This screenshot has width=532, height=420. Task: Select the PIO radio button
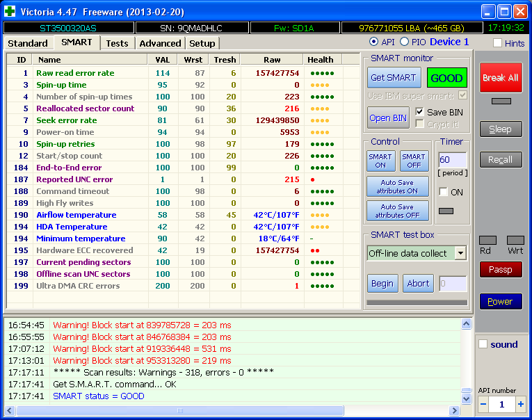(x=405, y=42)
